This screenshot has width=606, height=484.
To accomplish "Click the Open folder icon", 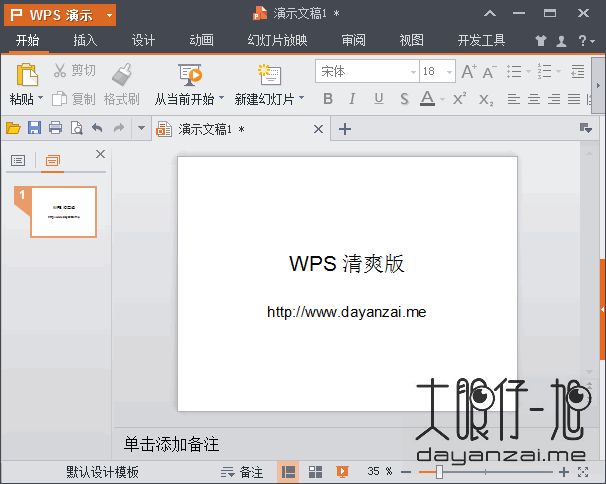I will (x=13, y=128).
